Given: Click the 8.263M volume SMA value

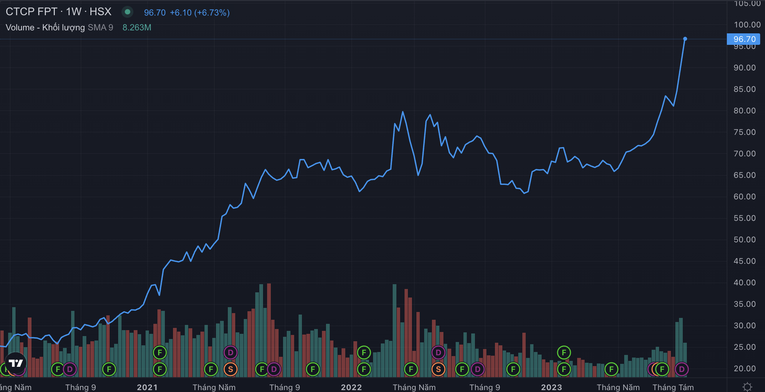Looking at the screenshot, I should click(x=137, y=28).
